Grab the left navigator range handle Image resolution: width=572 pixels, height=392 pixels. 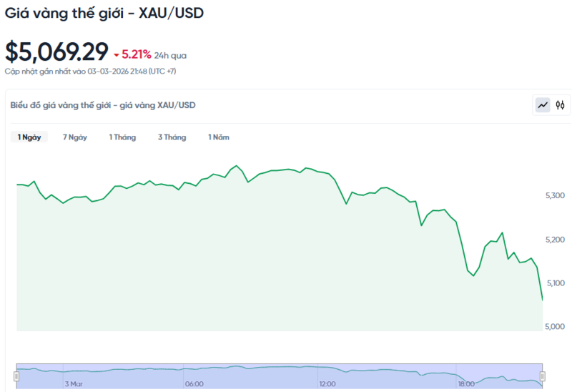16,376
